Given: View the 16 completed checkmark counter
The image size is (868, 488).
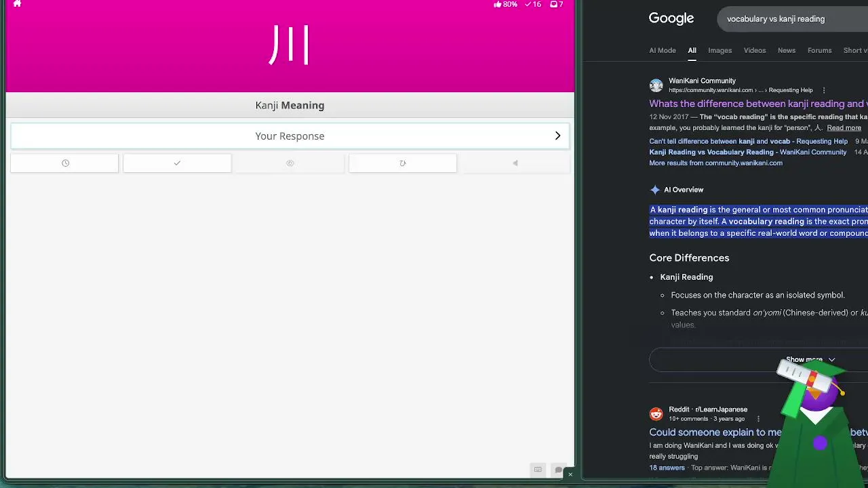Looking at the screenshot, I should (x=533, y=4).
